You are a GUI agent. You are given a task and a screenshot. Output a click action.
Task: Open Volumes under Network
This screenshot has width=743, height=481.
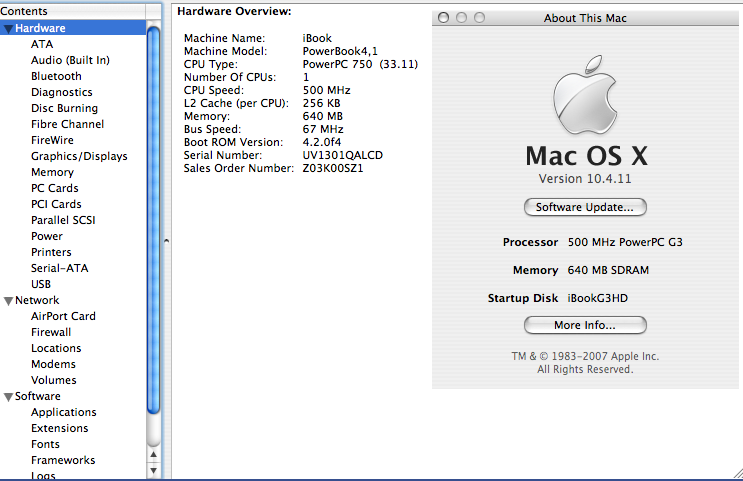click(54, 381)
